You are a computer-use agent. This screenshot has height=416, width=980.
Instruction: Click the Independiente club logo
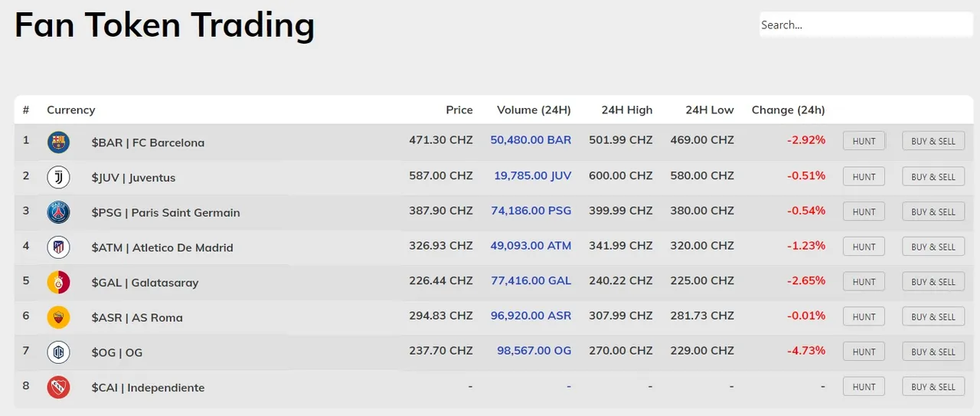point(58,387)
